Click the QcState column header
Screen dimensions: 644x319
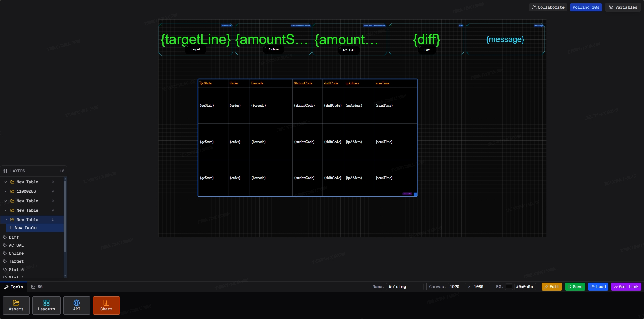tap(205, 83)
